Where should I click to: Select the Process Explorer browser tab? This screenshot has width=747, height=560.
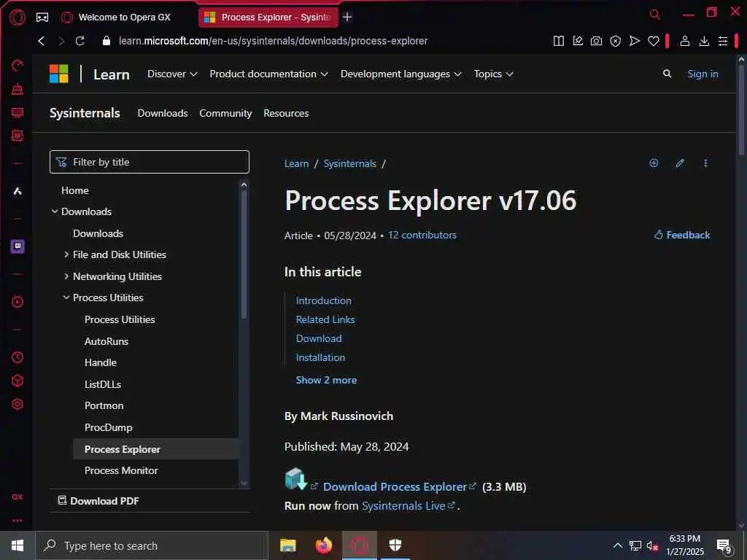coord(268,17)
